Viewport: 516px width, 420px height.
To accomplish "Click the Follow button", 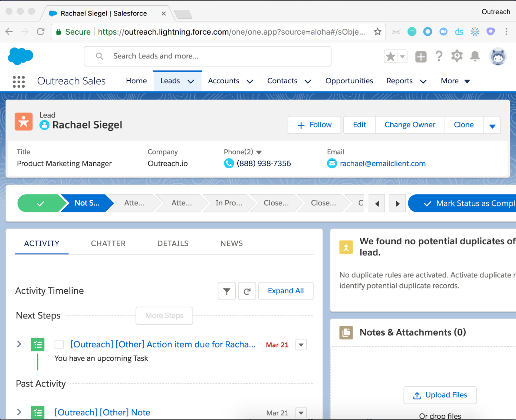I will click(x=314, y=125).
